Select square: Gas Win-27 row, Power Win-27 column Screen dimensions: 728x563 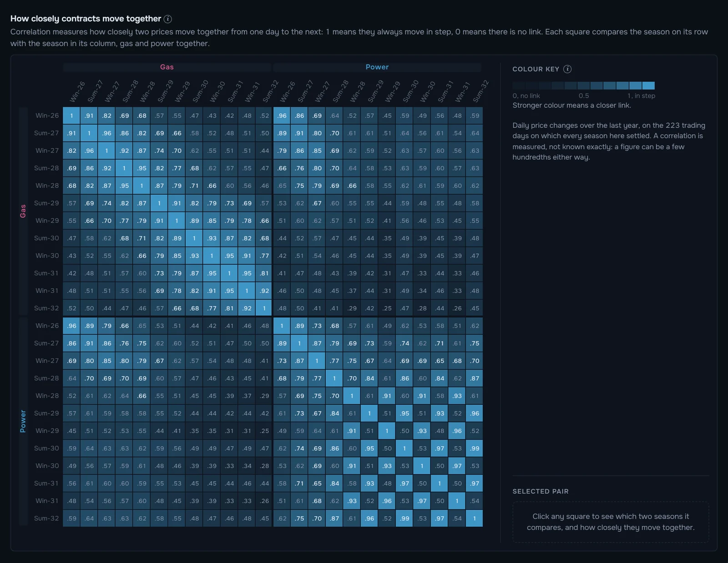[x=317, y=151]
